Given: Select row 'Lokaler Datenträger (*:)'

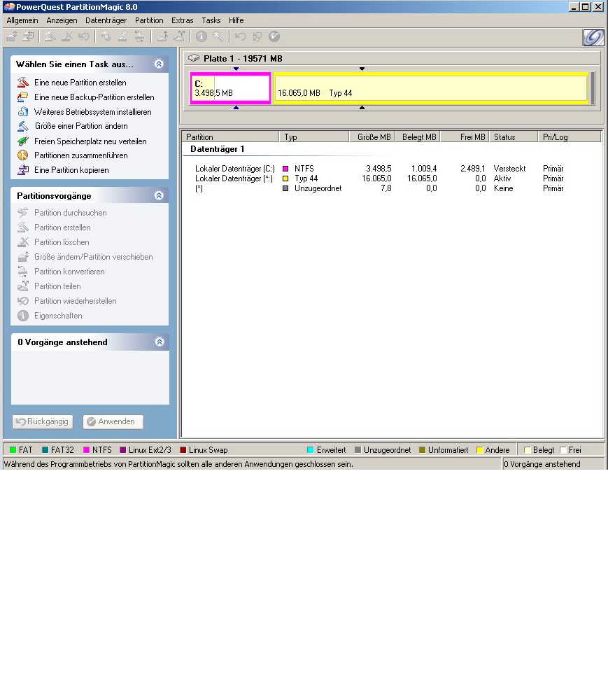Looking at the screenshot, I should click(379, 178).
